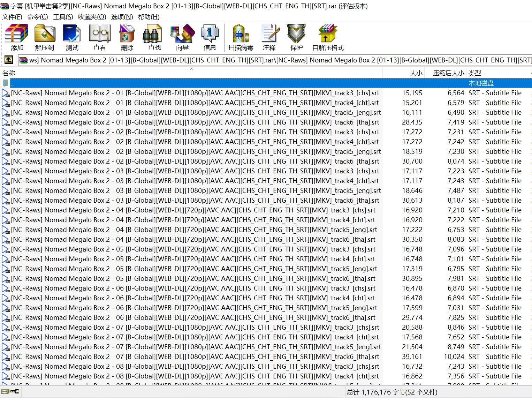The image size is (532, 398).
Task: Click the total 1,176,176 bytes status text
Action: [x=392, y=392]
